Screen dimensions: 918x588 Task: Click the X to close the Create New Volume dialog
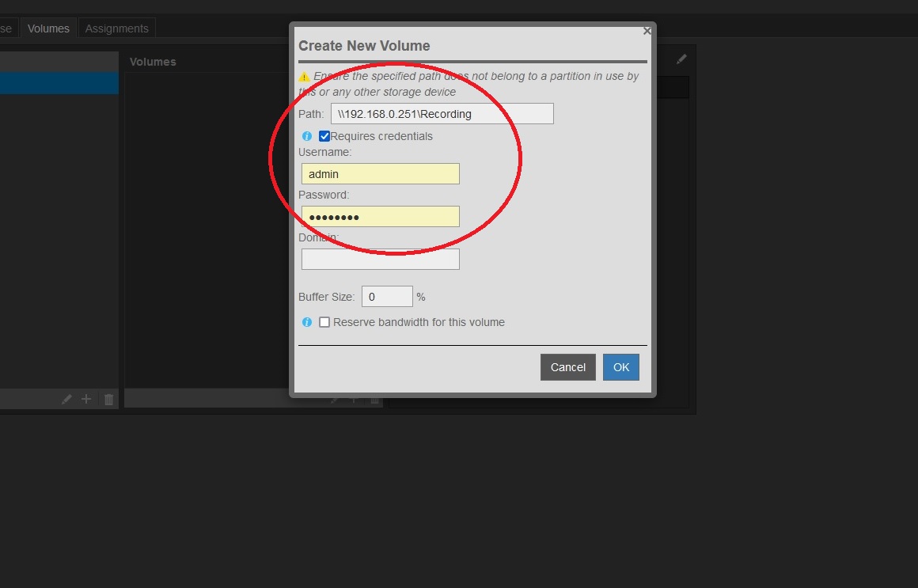pyautogui.click(x=647, y=31)
